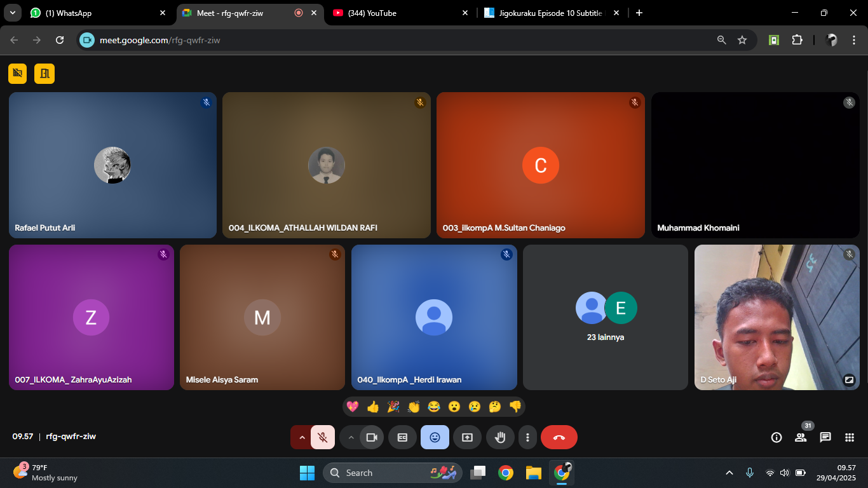The height and width of the screenshot is (488, 868).
Task: Open the more options three-dot menu
Action: coord(527,437)
